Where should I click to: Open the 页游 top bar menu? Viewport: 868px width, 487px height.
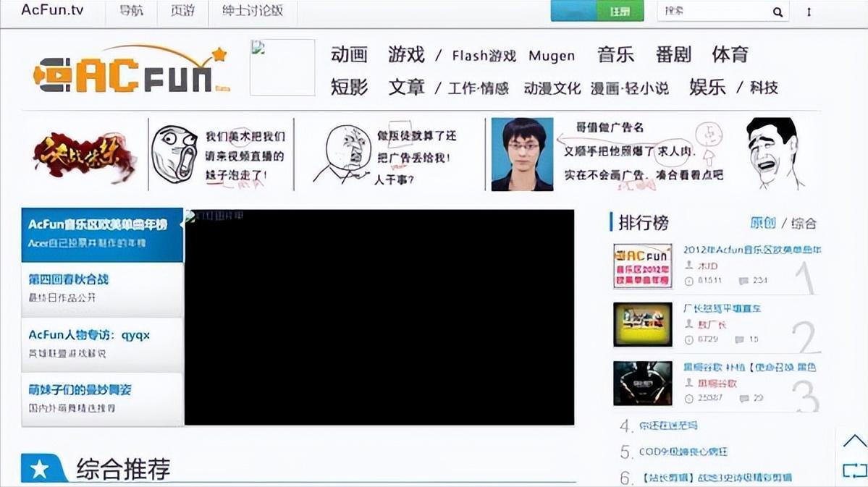tap(182, 11)
